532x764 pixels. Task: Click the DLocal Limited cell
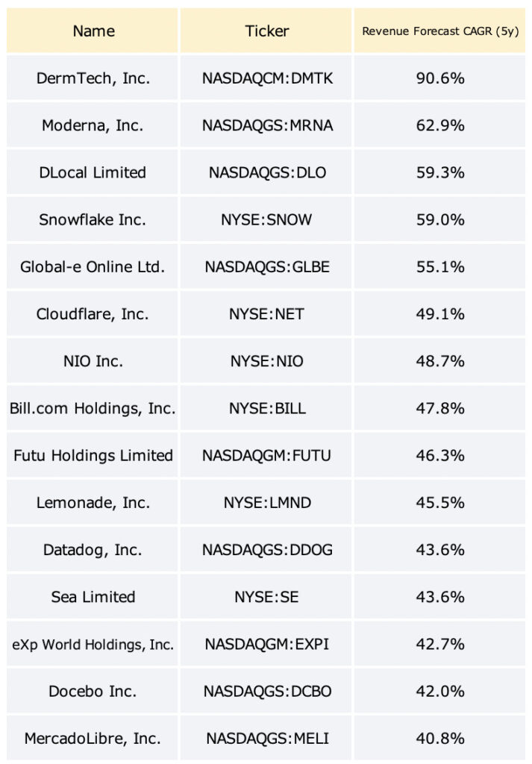tap(93, 172)
